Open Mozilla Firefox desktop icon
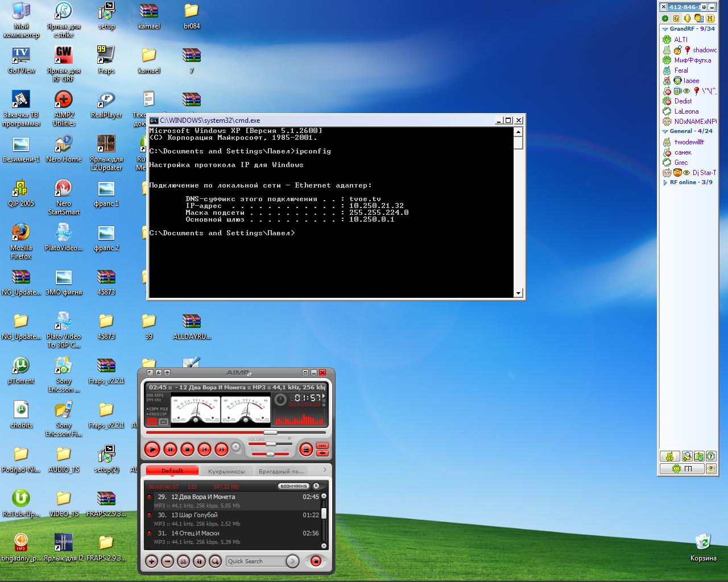The height and width of the screenshot is (582, 728). pyautogui.click(x=21, y=241)
